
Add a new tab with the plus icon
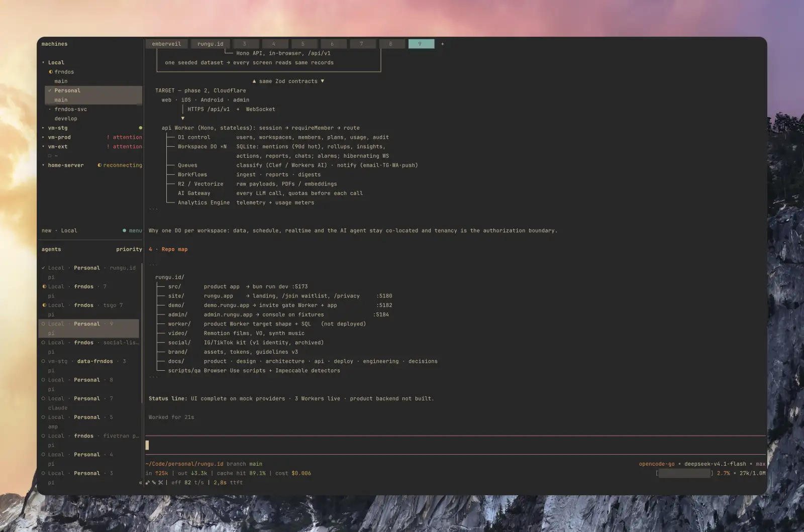[442, 44]
